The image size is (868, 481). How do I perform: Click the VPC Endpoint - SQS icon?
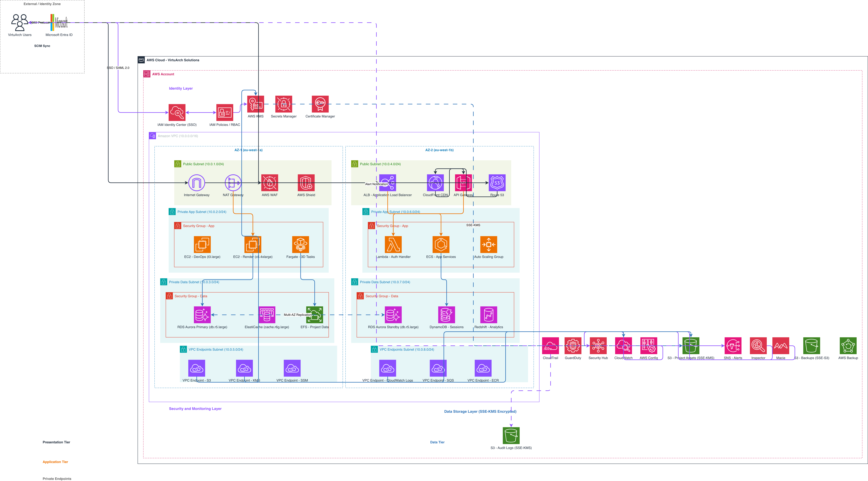pos(438,368)
